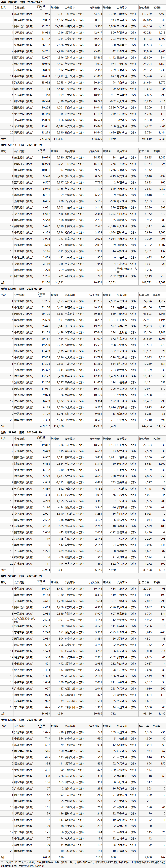Click SR611 total change 34,793

click(59, 282)
